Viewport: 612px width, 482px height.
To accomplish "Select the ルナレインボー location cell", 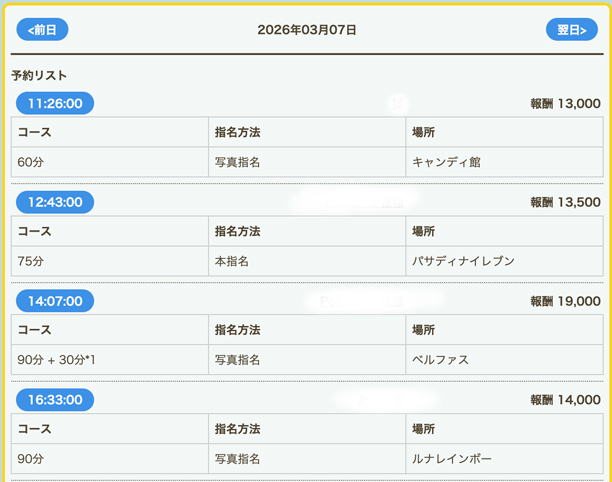I will (x=453, y=459).
